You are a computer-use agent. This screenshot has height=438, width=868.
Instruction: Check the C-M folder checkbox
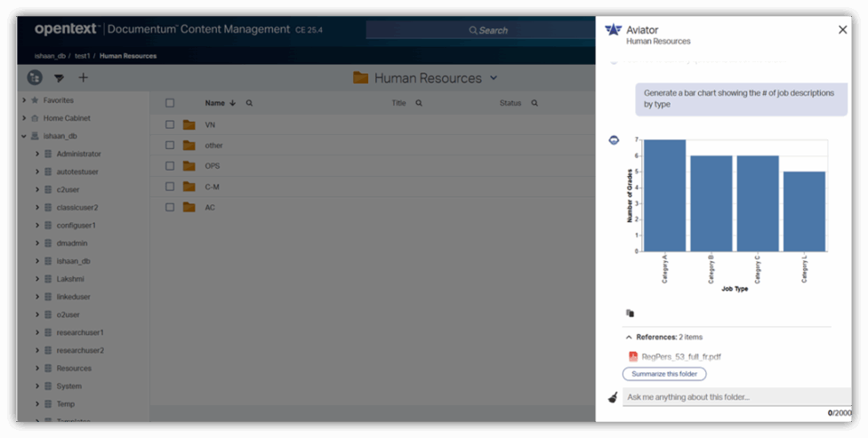tap(170, 187)
